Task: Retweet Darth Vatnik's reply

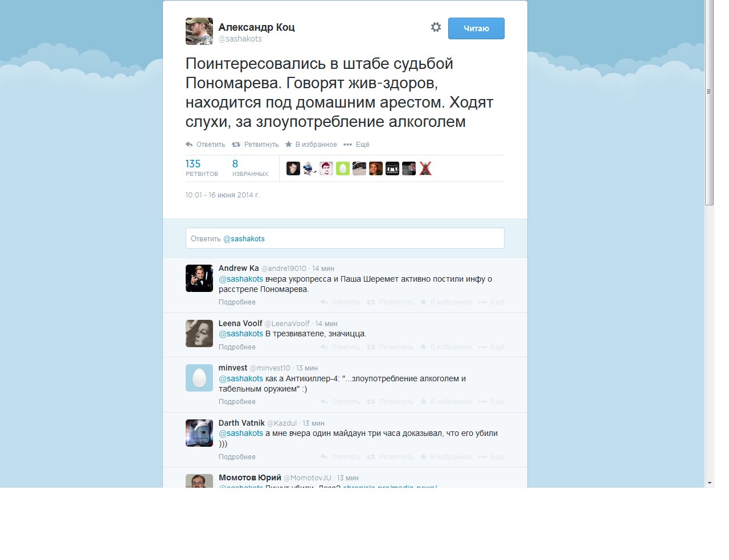Action: 390,457
